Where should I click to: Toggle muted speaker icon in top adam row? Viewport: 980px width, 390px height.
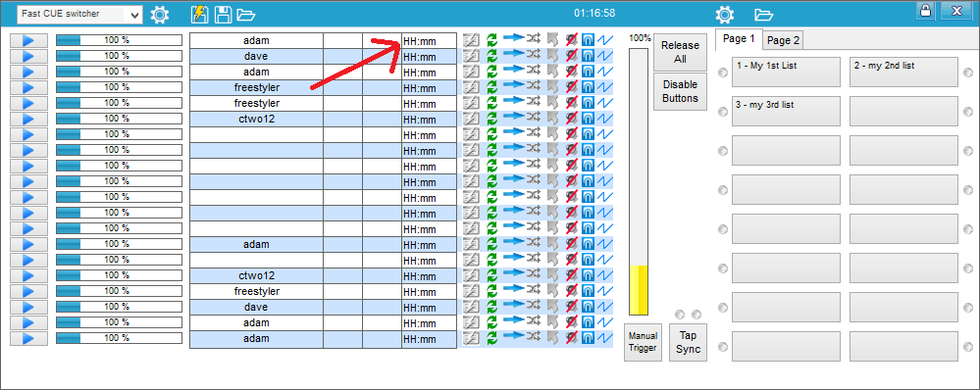pos(571,40)
